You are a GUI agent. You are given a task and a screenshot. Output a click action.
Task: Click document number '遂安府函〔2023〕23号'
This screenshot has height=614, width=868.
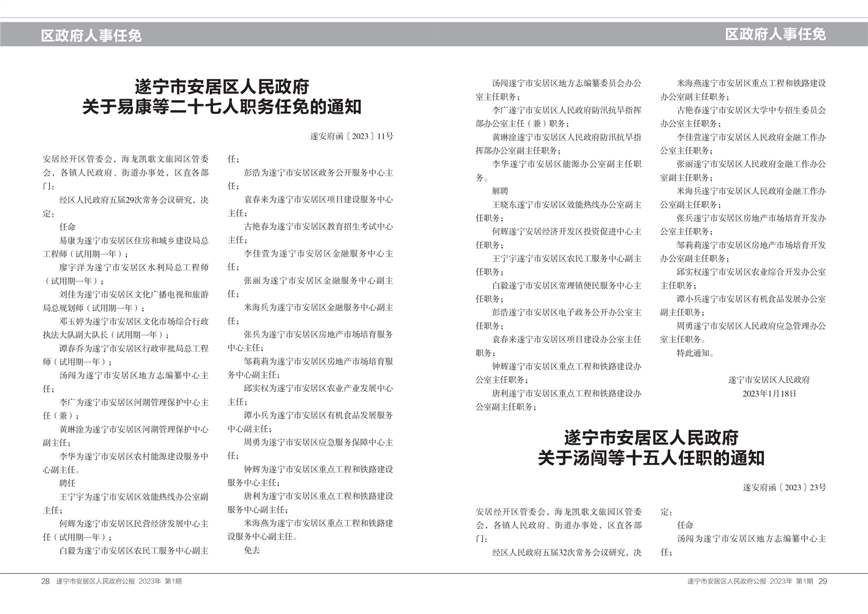click(x=784, y=487)
